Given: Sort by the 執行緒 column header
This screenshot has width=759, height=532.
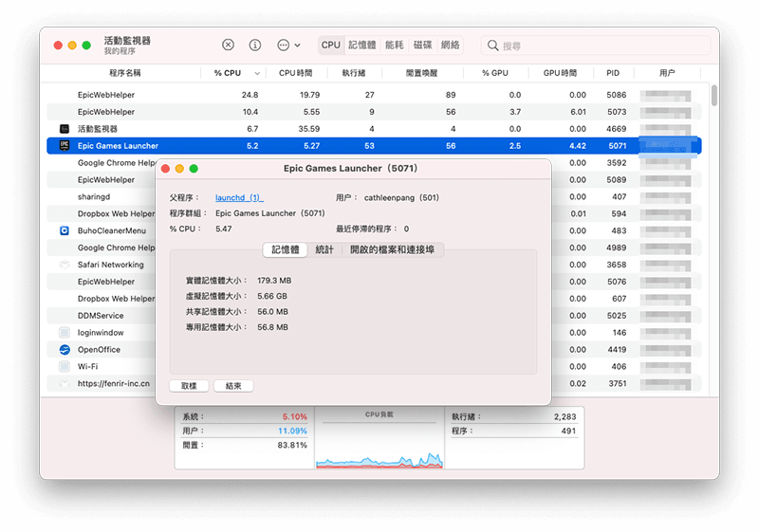Looking at the screenshot, I should coord(354,73).
